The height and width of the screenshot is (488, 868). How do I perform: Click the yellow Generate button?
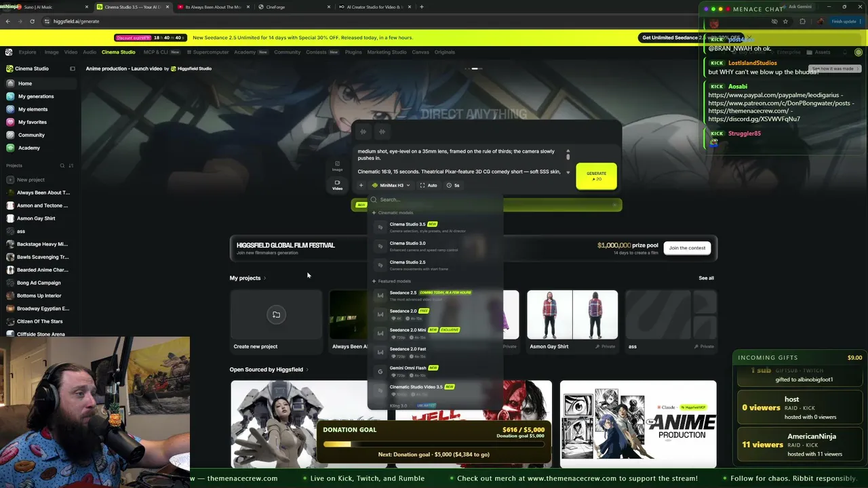click(x=597, y=176)
